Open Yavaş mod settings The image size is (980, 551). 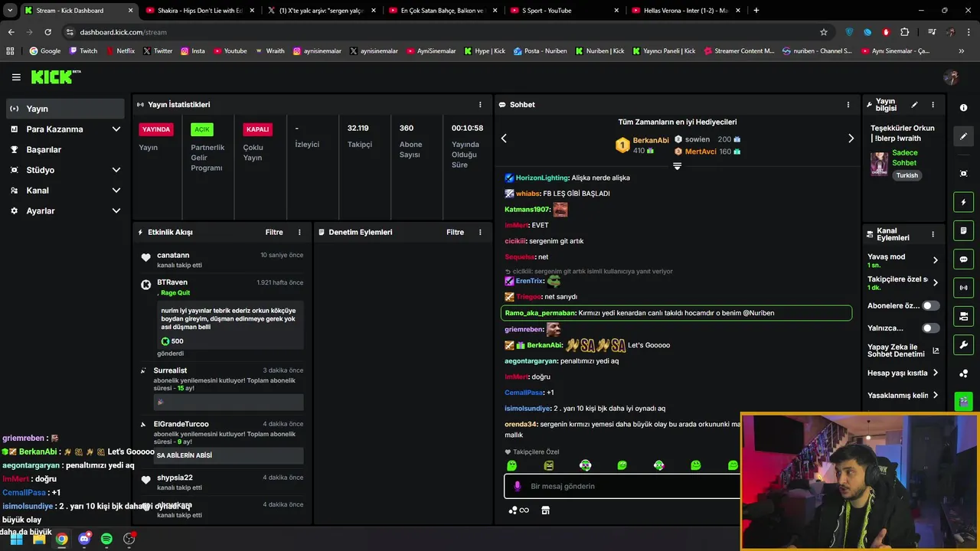(x=903, y=260)
